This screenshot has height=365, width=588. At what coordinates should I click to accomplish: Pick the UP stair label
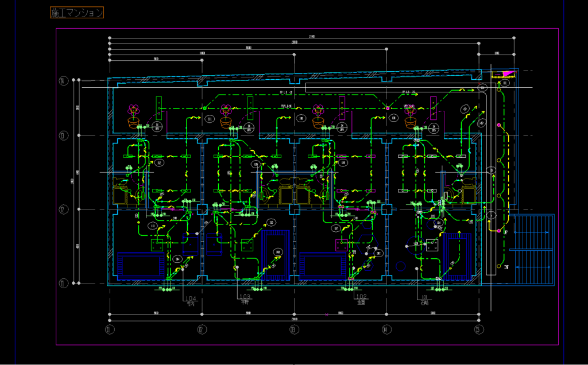coord(505,232)
